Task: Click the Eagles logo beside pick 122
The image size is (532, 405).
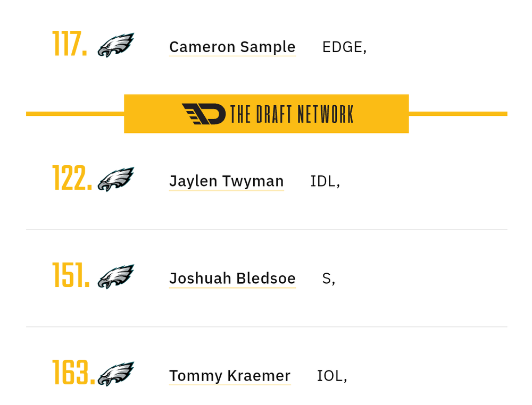Action: (x=115, y=180)
